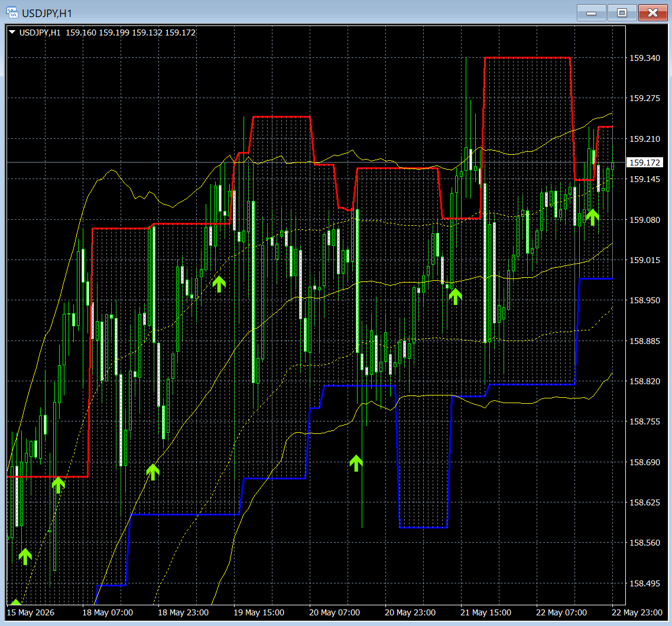Select the green arrow at chart bottom-left corner

coord(16,602)
